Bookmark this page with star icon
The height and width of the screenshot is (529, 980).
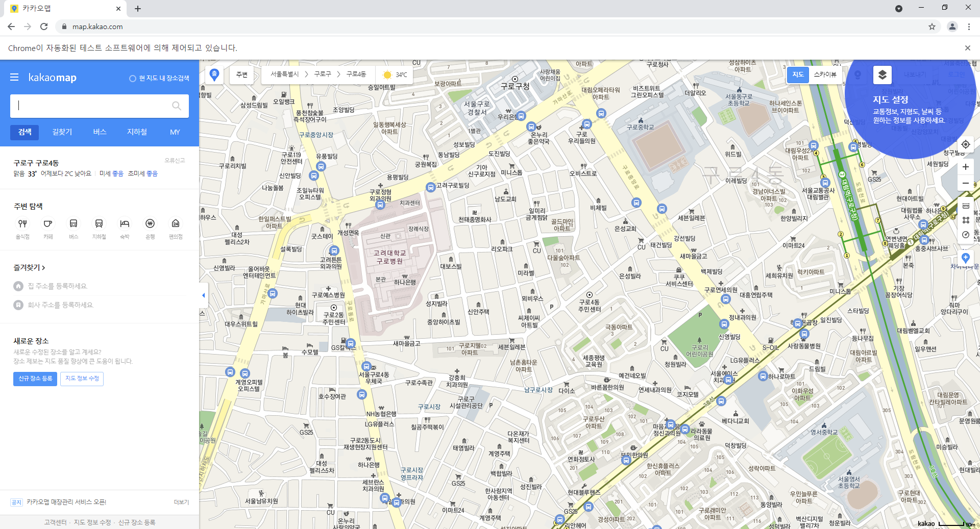932,27
